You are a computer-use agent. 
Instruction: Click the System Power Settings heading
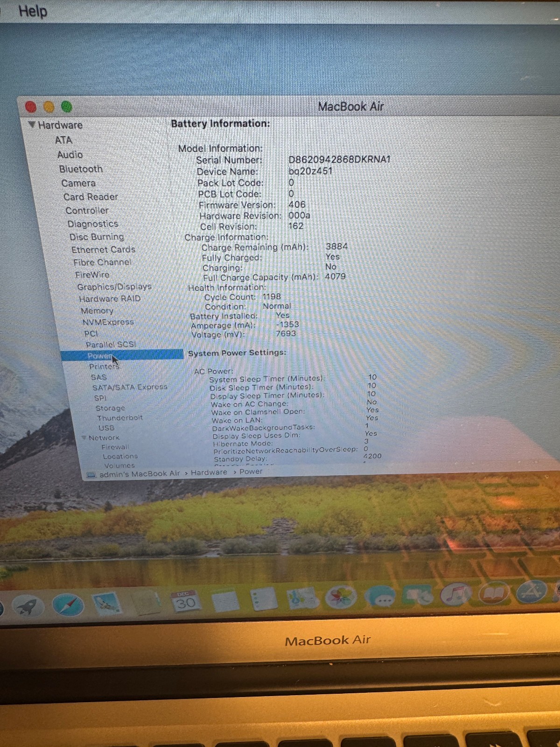(x=237, y=353)
